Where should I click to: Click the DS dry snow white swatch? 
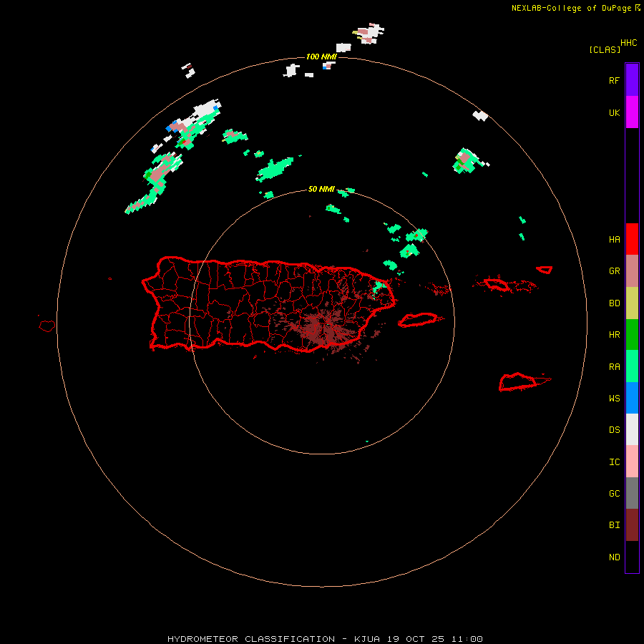632,429
